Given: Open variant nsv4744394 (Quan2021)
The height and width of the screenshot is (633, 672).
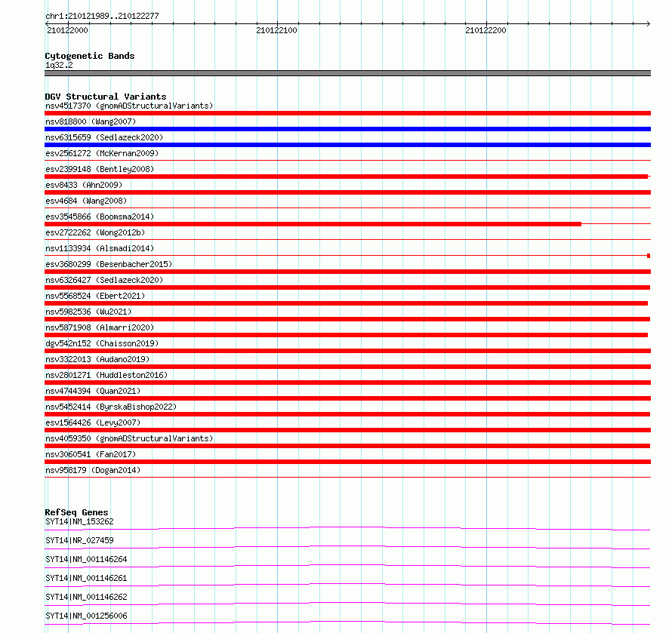Looking at the screenshot, I should pyautogui.click(x=93, y=391).
